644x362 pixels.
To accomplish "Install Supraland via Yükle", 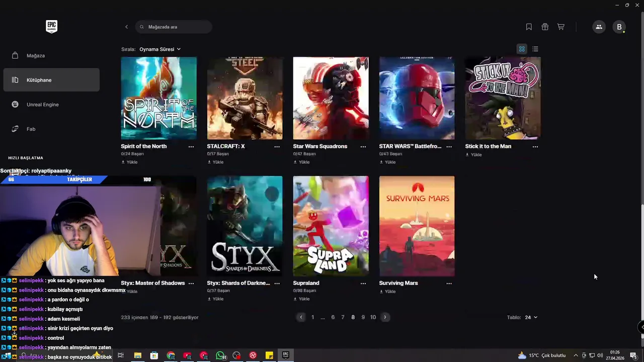I will click(301, 299).
